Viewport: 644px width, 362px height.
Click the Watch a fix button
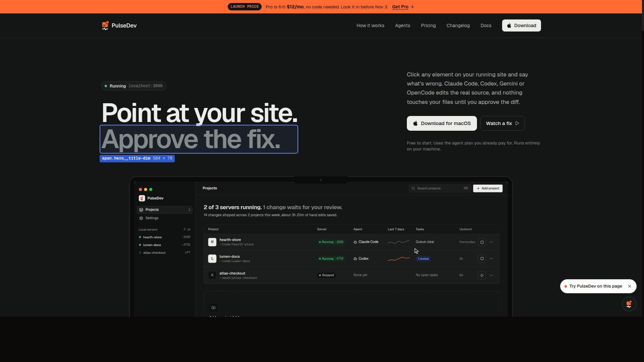click(x=502, y=123)
